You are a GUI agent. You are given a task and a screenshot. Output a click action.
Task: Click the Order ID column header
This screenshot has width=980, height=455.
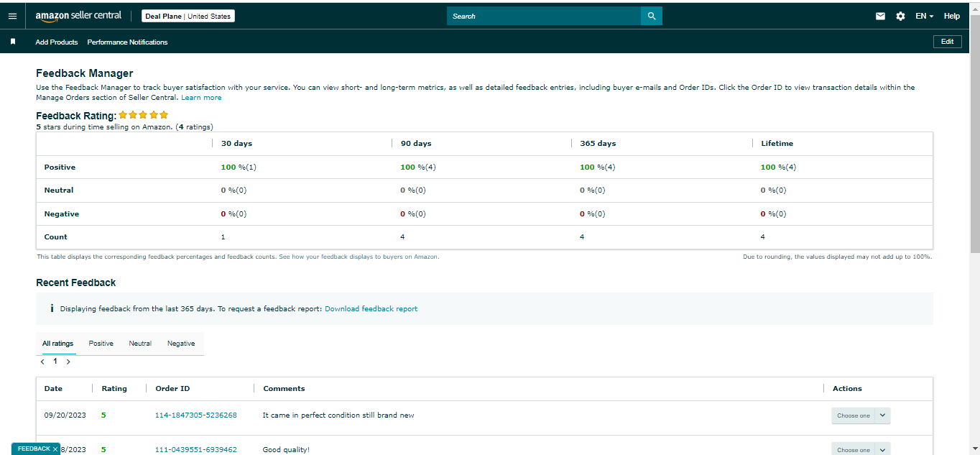[172, 388]
